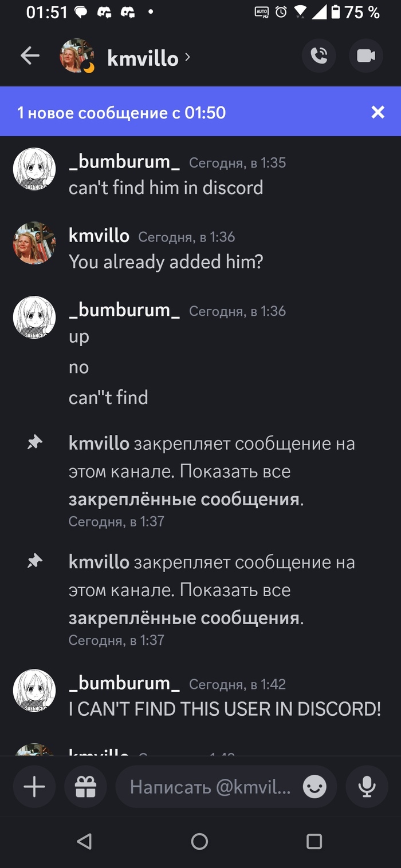Tap kmvillo avatar beside 1:36 message

[x=34, y=243]
